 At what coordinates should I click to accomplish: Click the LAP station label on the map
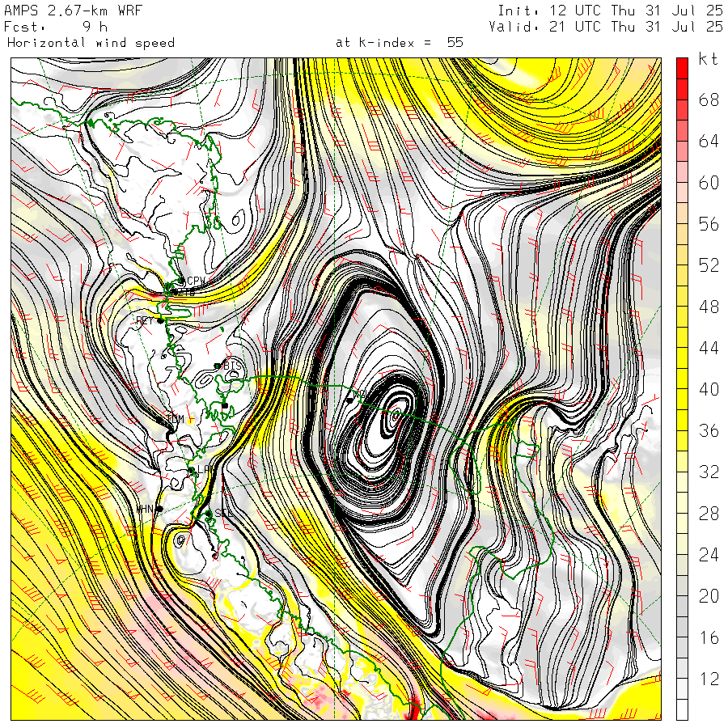click(x=205, y=469)
